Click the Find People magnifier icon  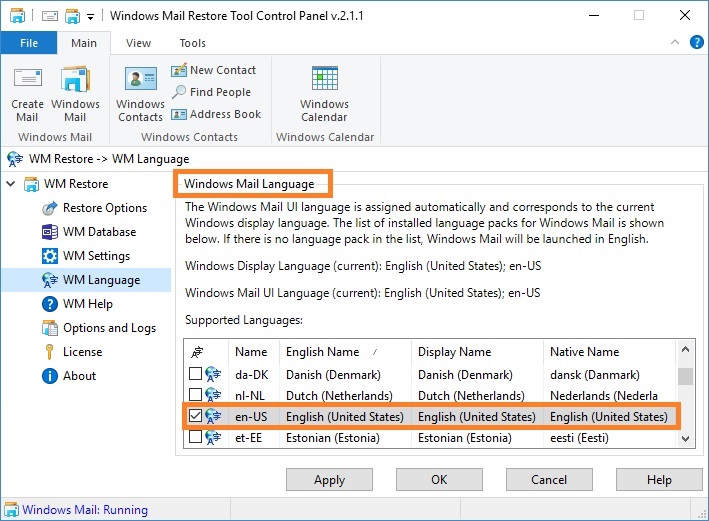(x=179, y=92)
